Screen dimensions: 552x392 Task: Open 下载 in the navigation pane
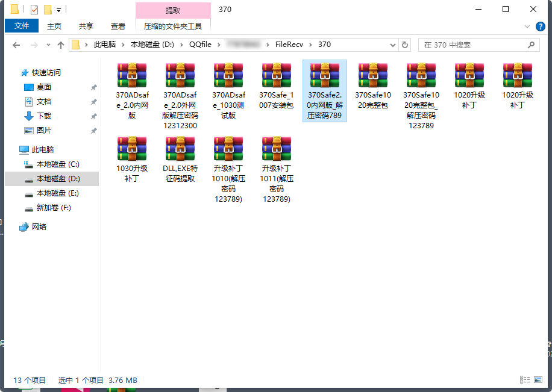coord(44,116)
